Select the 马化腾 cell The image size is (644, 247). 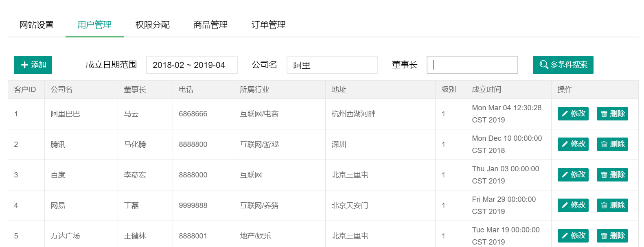pyautogui.click(x=145, y=144)
